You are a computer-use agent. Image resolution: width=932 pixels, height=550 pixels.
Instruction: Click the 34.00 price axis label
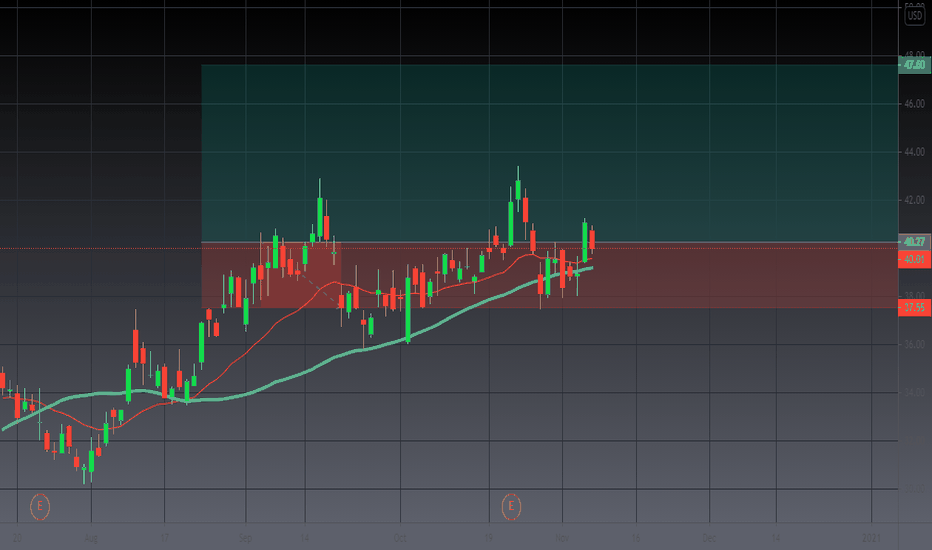coord(914,392)
